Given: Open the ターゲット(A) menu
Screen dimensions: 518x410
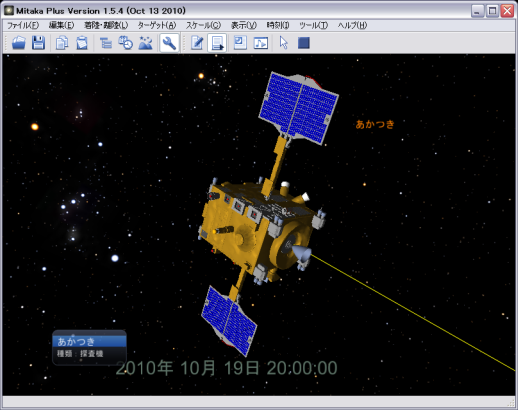Looking at the screenshot, I should coord(157,25).
